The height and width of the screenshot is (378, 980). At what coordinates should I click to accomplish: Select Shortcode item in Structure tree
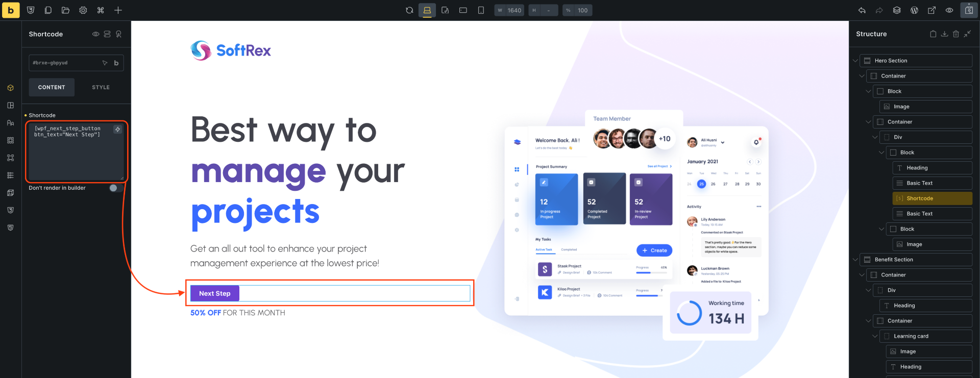click(x=932, y=198)
